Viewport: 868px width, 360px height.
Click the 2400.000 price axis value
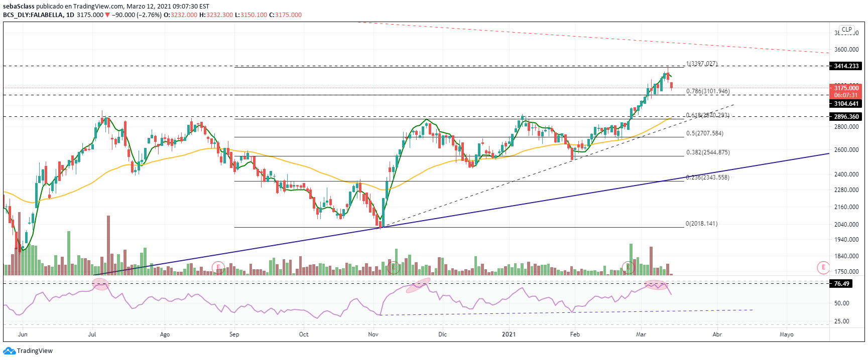click(x=846, y=174)
